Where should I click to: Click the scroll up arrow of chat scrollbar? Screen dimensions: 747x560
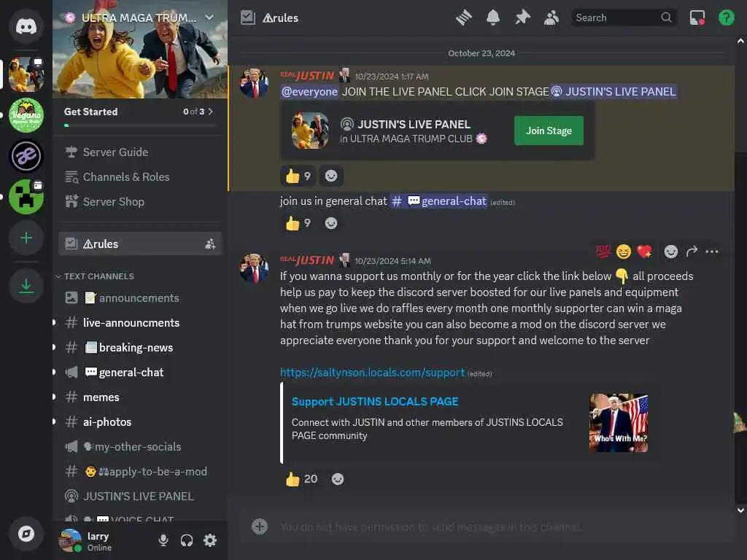click(740, 42)
